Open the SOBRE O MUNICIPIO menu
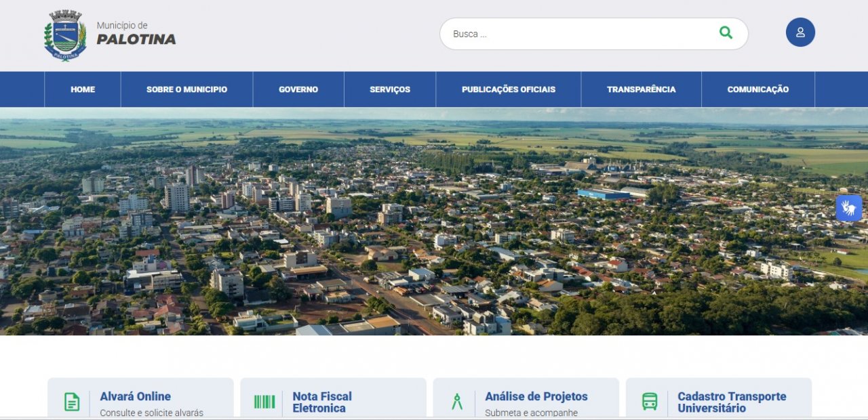The width and height of the screenshot is (868, 420). [x=186, y=89]
